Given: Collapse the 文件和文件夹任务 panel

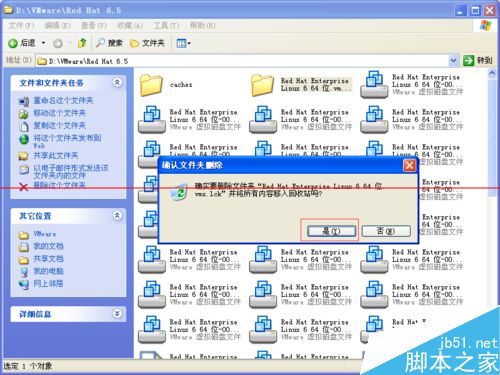Looking at the screenshot, I should pos(117,82).
